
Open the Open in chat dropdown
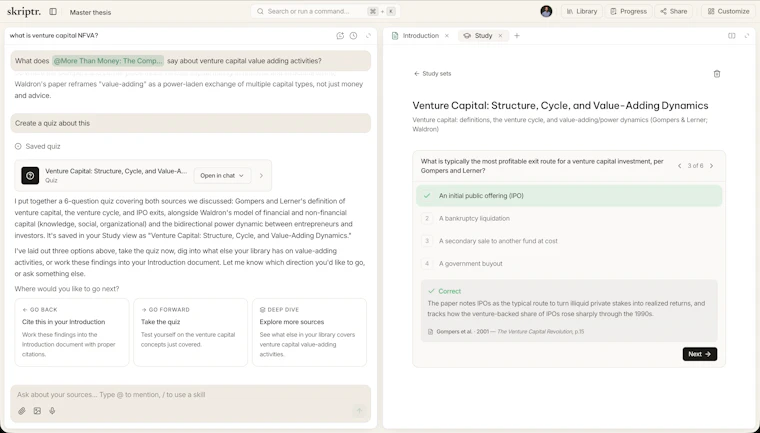click(x=222, y=176)
